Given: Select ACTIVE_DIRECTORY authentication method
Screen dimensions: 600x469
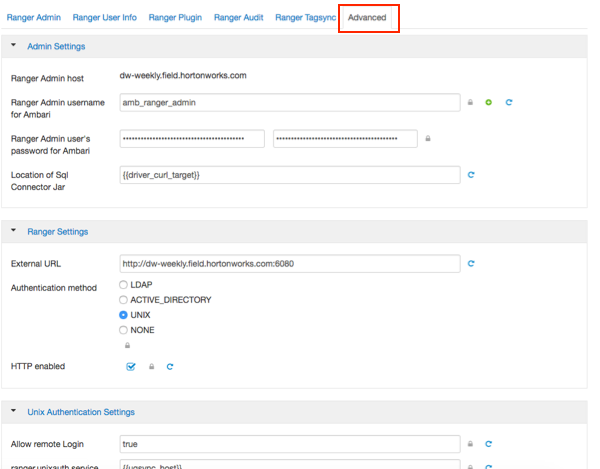Looking at the screenshot, I should coord(123,300).
